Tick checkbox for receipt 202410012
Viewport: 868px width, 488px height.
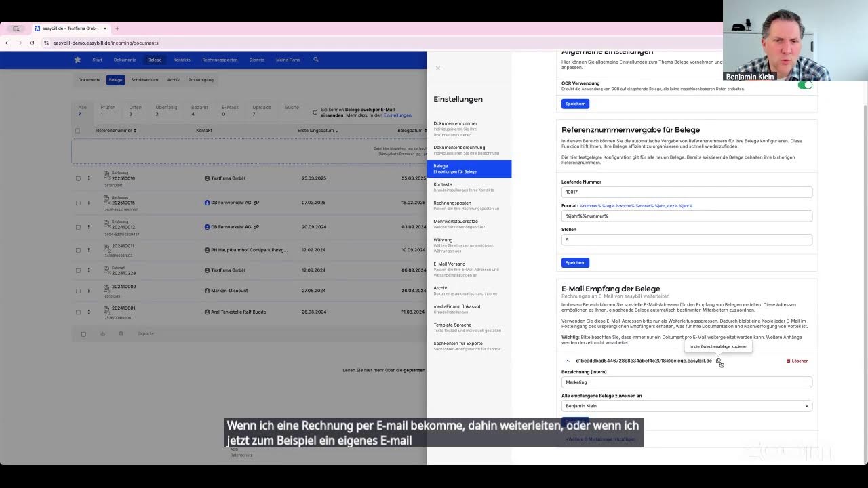(78, 227)
